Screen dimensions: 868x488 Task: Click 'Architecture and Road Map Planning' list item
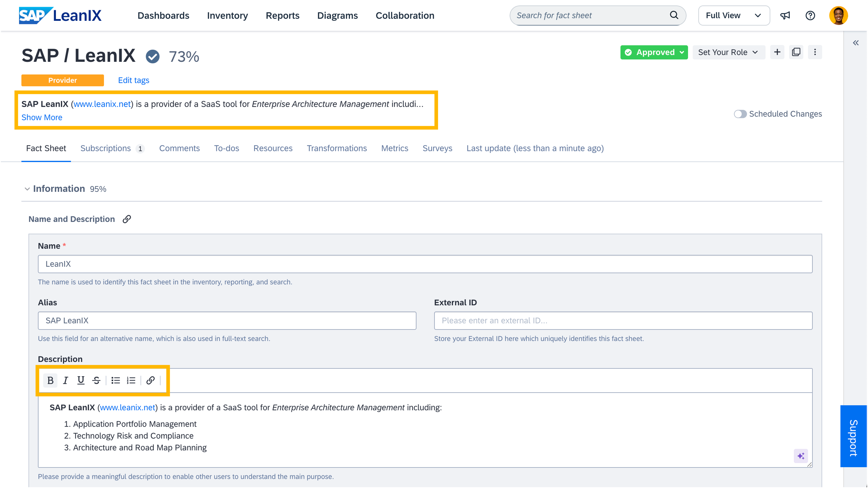click(139, 448)
